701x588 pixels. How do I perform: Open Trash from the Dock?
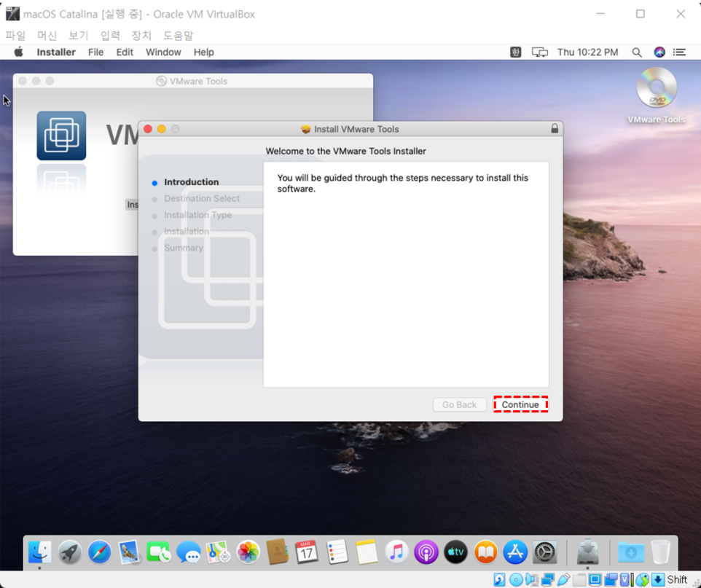point(660,552)
